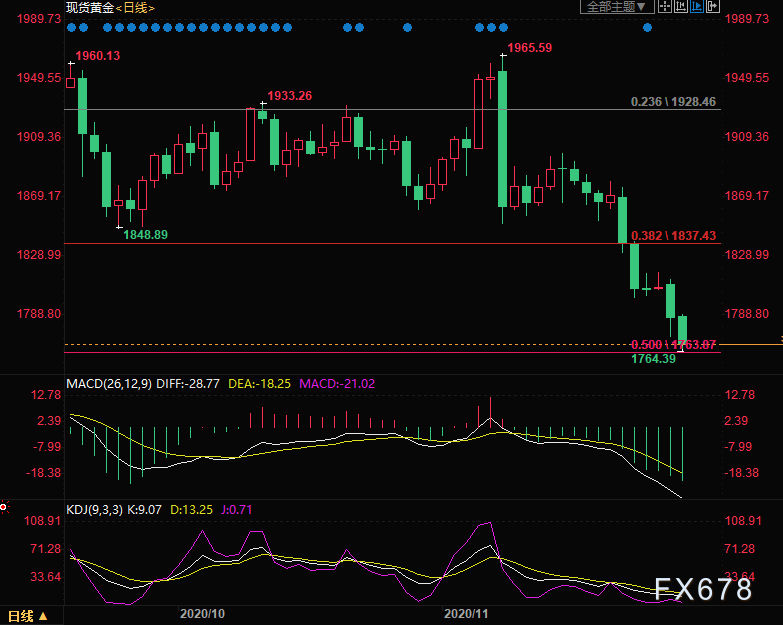Toggle the highlighted blue chart mode icon
This screenshot has width=783, height=625.
697,7
